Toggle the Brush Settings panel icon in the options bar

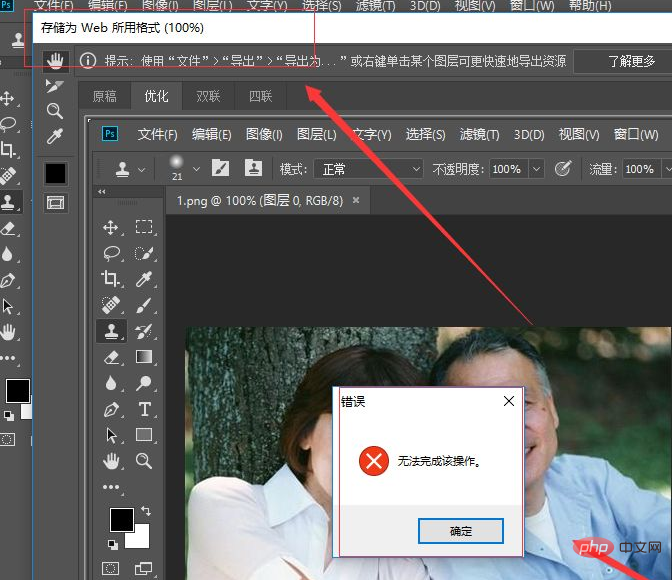click(x=220, y=168)
